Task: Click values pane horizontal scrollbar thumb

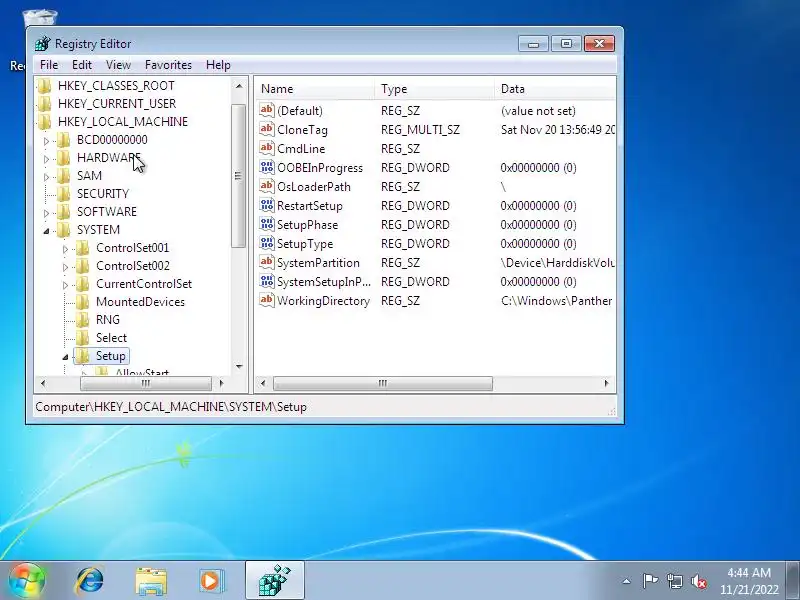Action: 383,383
